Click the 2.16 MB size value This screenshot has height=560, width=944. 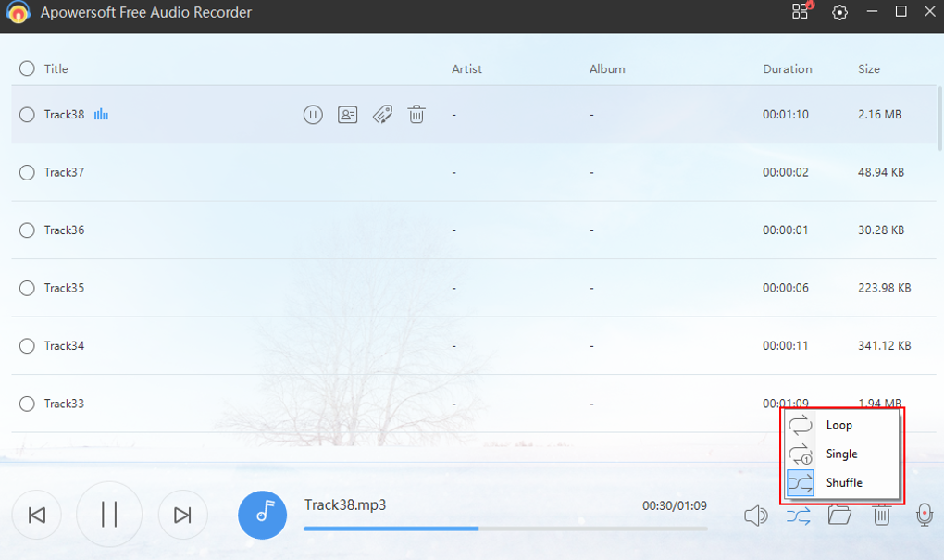(x=879, y=115)
